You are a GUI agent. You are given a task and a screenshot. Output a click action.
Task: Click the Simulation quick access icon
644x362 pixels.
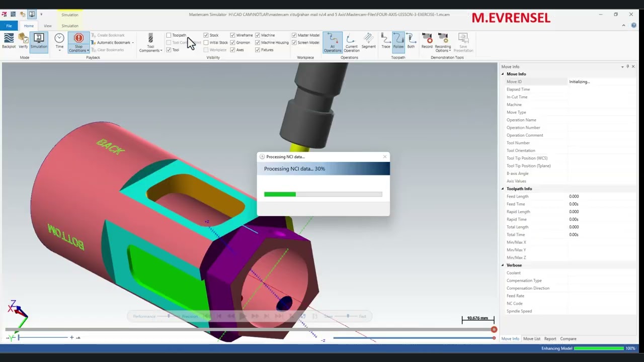32,14
